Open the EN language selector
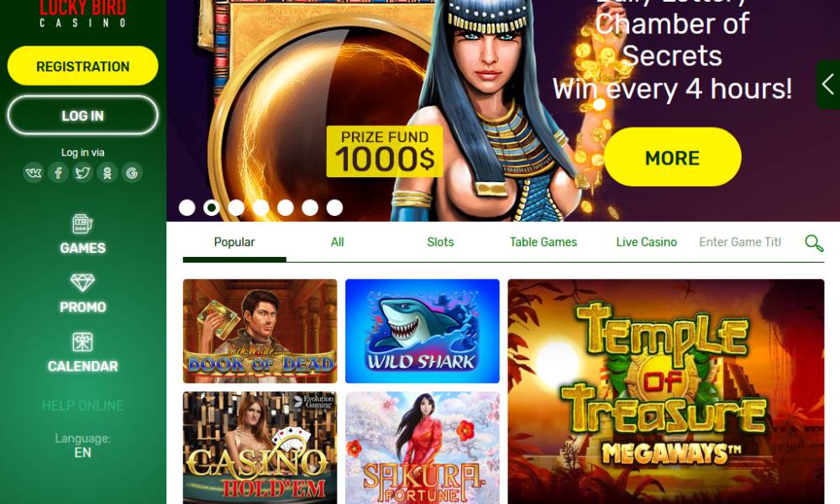The height and width of the screenshot is (504, 840). click(82, 453)
